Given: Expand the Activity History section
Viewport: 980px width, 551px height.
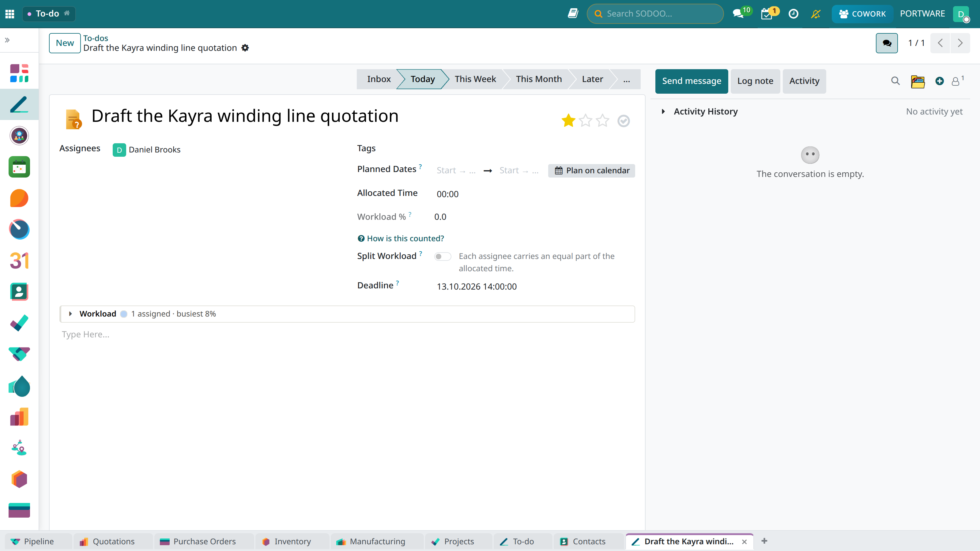Looking at the screenshot, I should (x=663, y=111).
